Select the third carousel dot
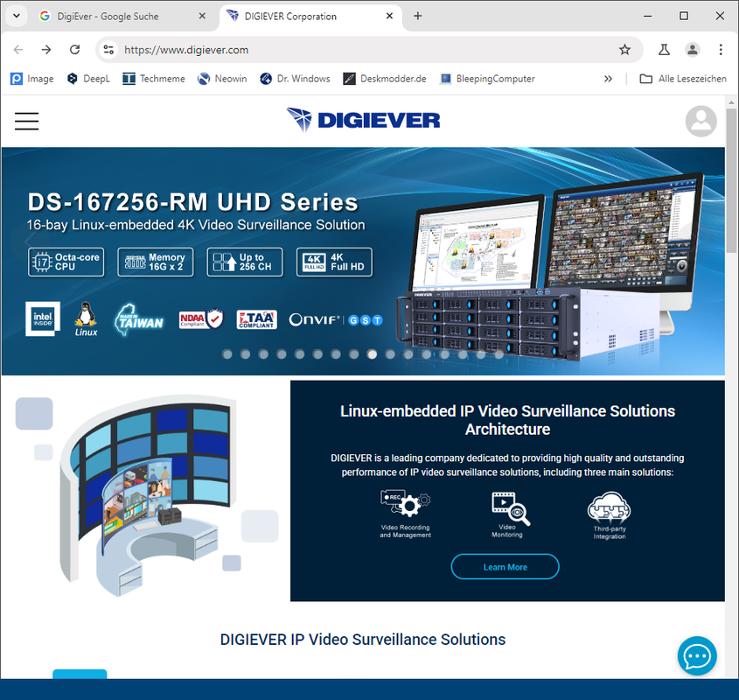 [x=263, y=354]
